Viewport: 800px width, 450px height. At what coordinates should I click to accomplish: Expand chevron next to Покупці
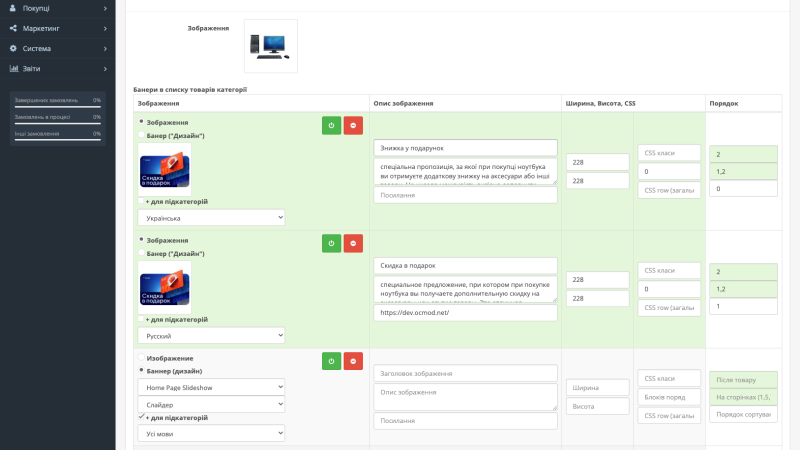click(x=105, y=8)
